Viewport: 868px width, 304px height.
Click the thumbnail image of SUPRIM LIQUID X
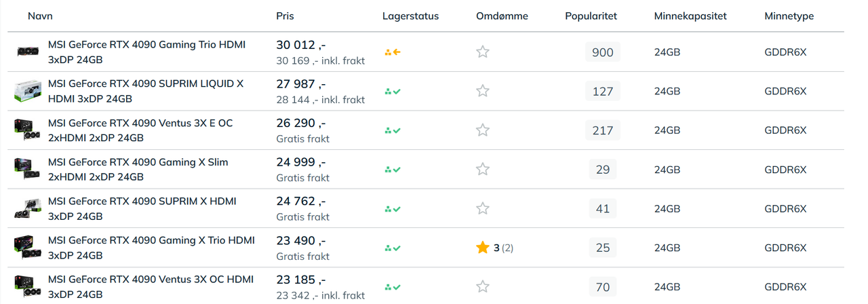(x=28, y=91)
